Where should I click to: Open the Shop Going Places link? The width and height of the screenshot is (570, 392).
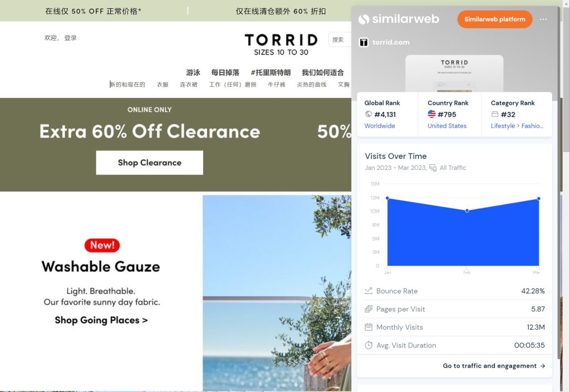click(x=101, y=320)
